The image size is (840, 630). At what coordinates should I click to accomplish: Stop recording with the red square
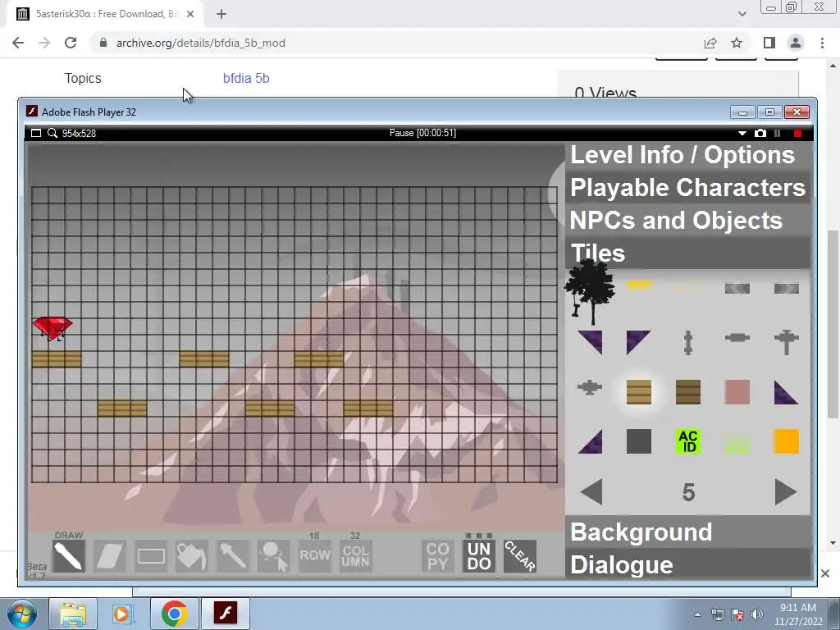797,134
